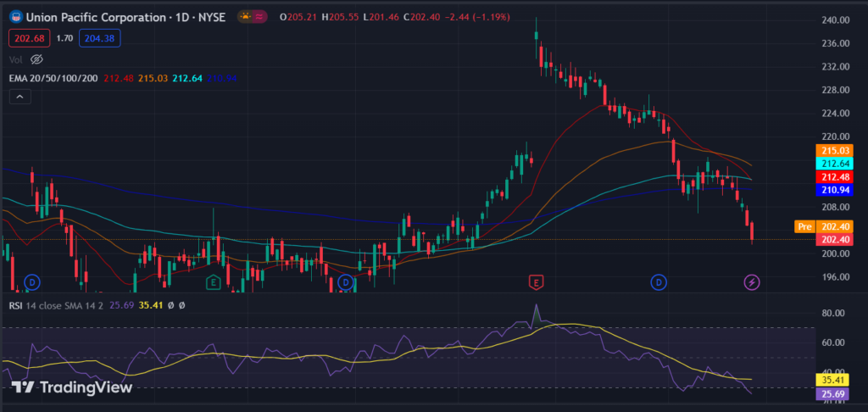Open the Union Pacific Corporation symbol title
Image resolution: width=868 pixels, height=412 pixels.
pos(97,17)
